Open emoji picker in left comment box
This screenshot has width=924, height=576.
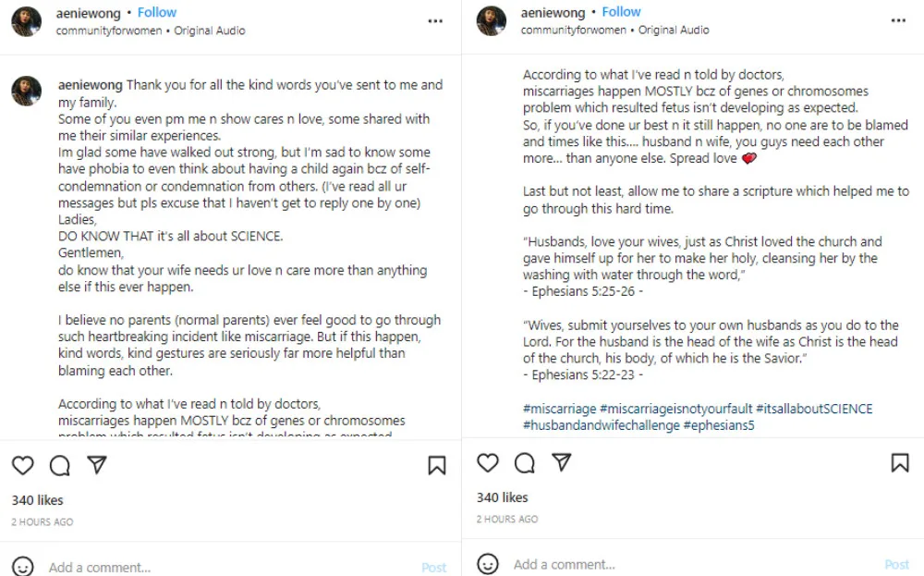(x=23, y=566)
